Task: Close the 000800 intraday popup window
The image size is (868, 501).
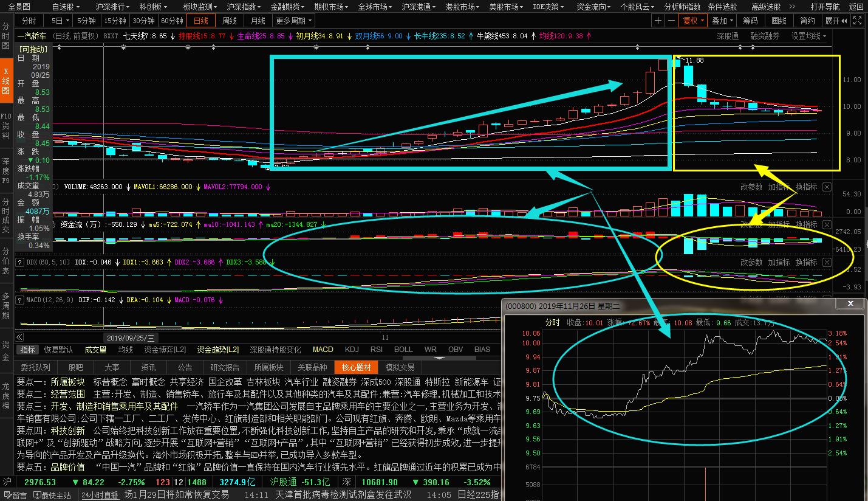Action: (850, 303)
